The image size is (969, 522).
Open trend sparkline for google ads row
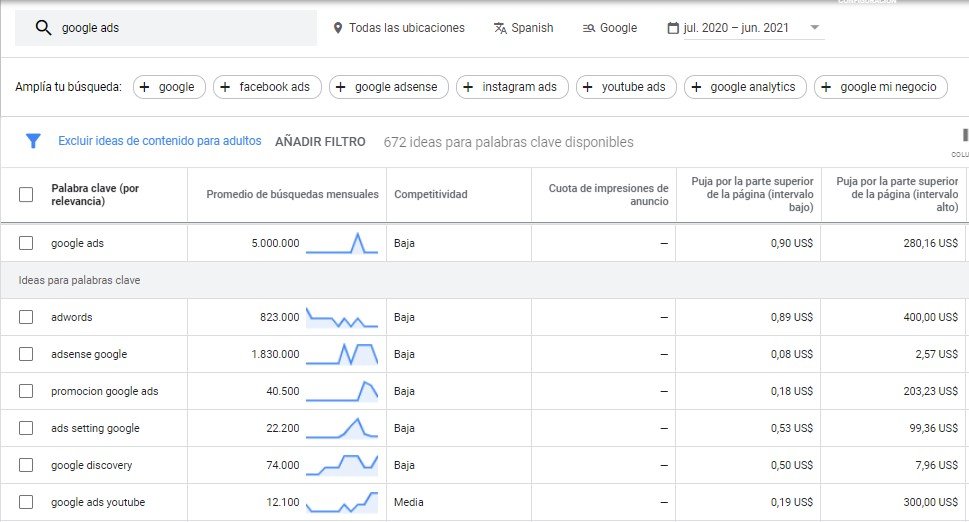342,243
